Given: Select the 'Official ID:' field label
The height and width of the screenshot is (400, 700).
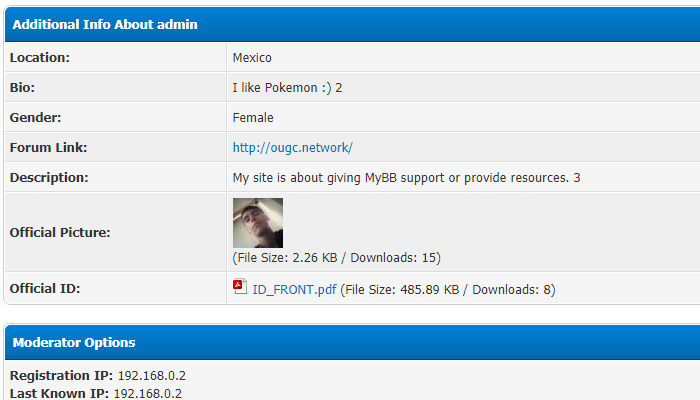Looking at the screenshot, I should [44, 290].
